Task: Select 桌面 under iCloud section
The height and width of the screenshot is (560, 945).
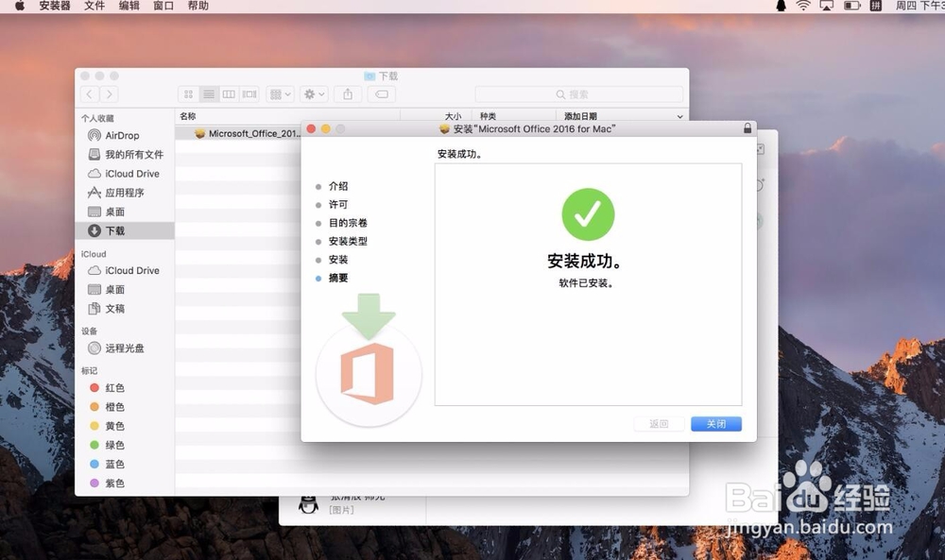Action: pyautogui.click(x=125, y=290)
